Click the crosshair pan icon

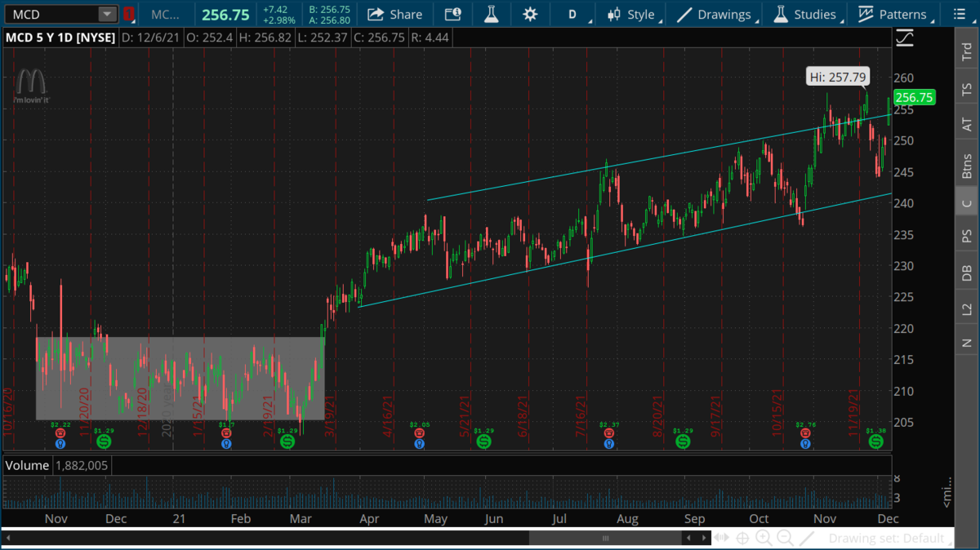tap(743, 538)
